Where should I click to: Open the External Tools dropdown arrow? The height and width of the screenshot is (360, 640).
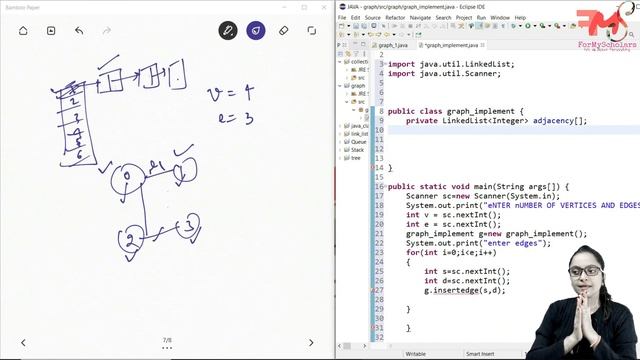pyautogui.click(x=564, y=26)
